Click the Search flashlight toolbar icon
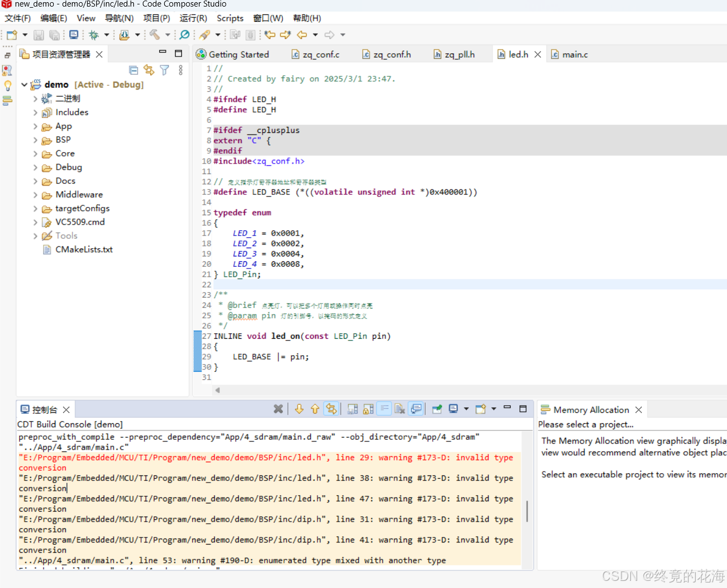 pyautogui.click(x=205, y=35)
